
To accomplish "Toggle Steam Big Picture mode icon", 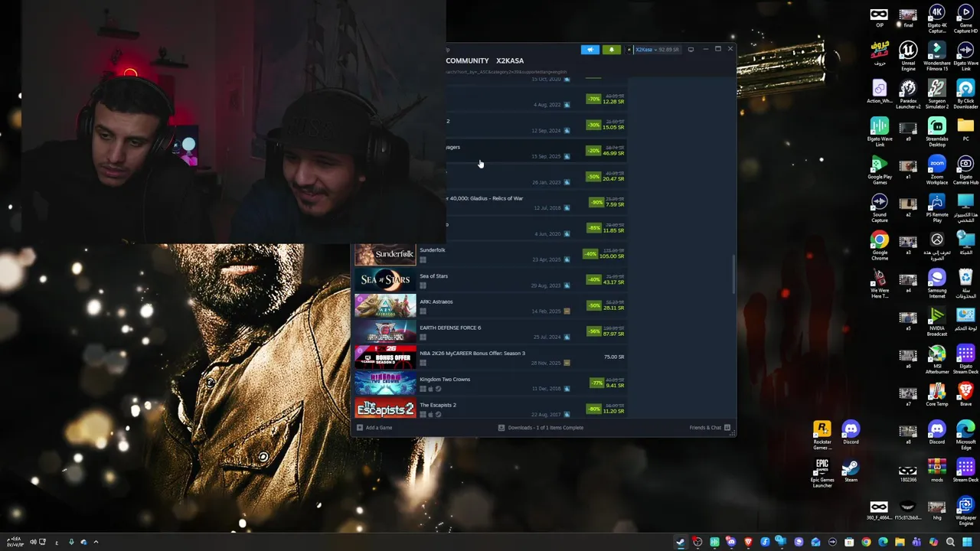I will 691,50.
